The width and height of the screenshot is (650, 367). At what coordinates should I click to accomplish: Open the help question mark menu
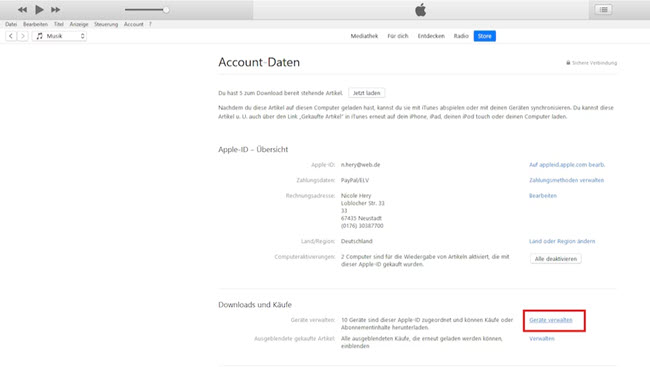coord(150,24)
